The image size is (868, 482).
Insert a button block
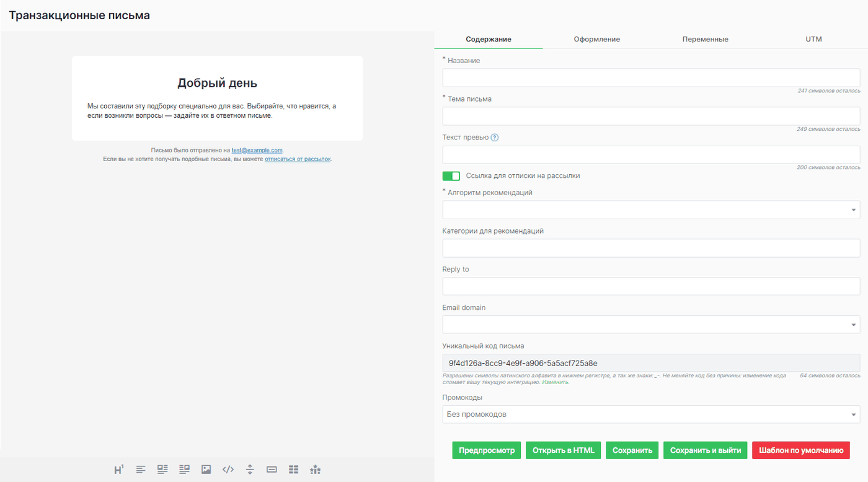pos(272,470)
